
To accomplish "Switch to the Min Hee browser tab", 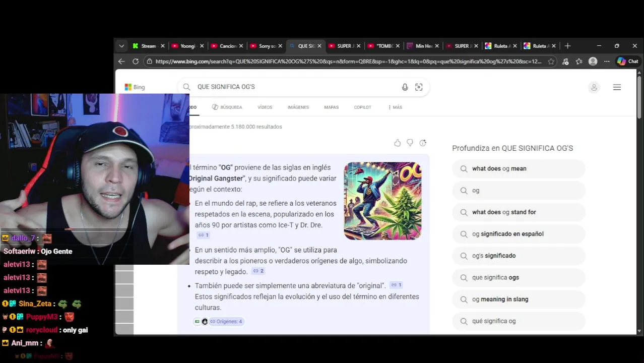I will (x=420, y=46).
